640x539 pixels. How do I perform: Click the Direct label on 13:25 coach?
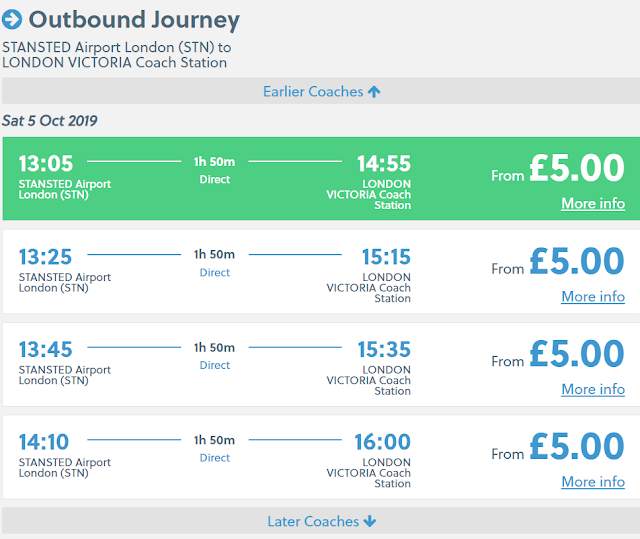pos(215,273)
